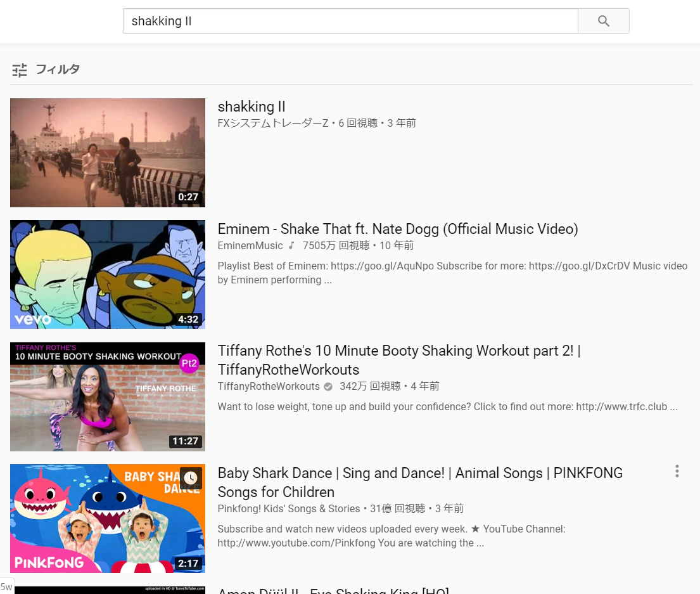Screen dimensions: 700x594
Task: Click the 4:32 duration badge
Action: coord(188,320)
